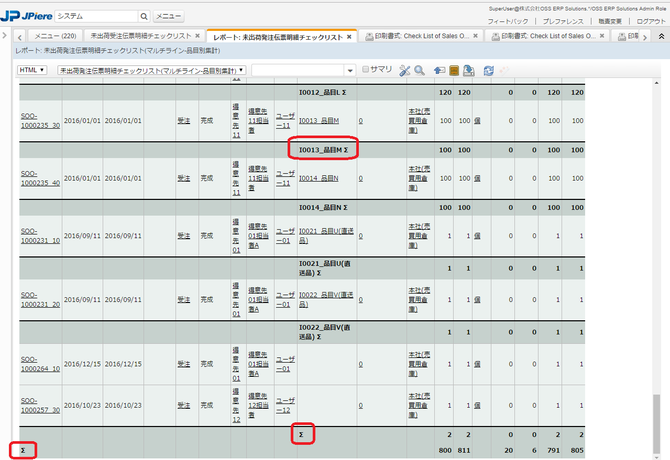Select the I0014_品目N Σ subtotal label
This screenshot has height=460, width=670.
pyautogui.click(x=323, y=208)
